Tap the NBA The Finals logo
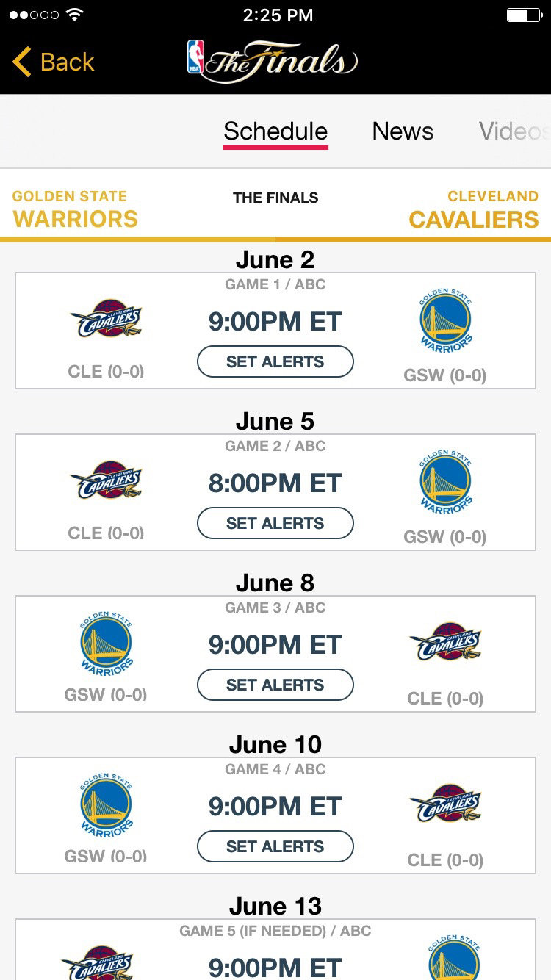 coord(273,60)
